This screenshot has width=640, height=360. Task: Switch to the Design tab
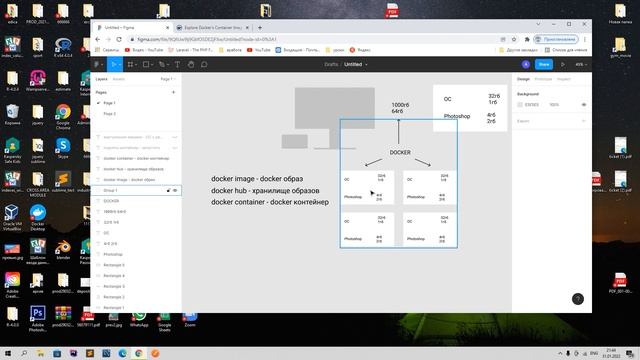(x=523, y=79)
